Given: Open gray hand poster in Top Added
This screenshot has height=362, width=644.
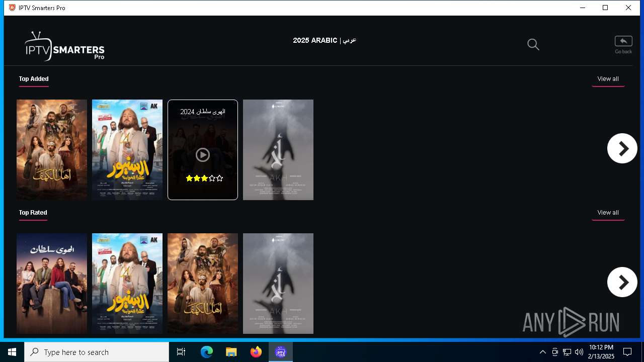Looking at the screenshot, I should [278, 150].
